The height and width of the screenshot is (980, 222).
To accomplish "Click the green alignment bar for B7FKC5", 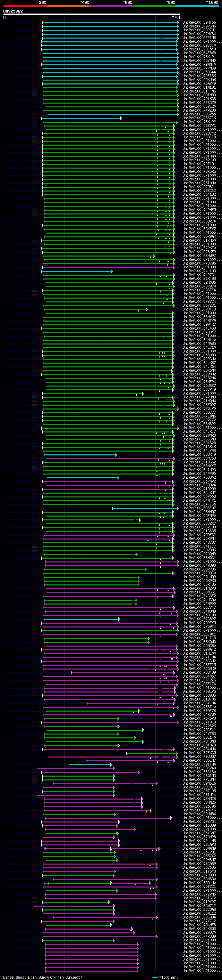I will 152,753.
